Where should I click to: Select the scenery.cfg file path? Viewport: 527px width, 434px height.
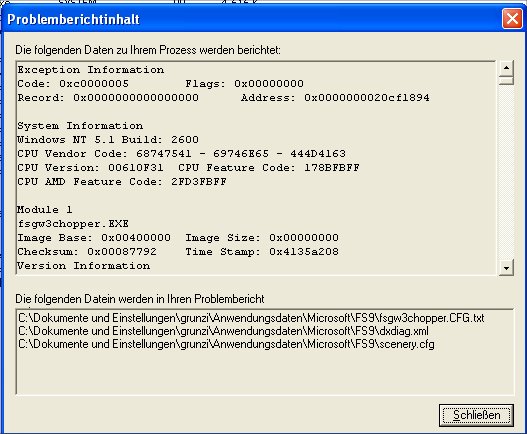pyautogui.click(x=226, y=344)
